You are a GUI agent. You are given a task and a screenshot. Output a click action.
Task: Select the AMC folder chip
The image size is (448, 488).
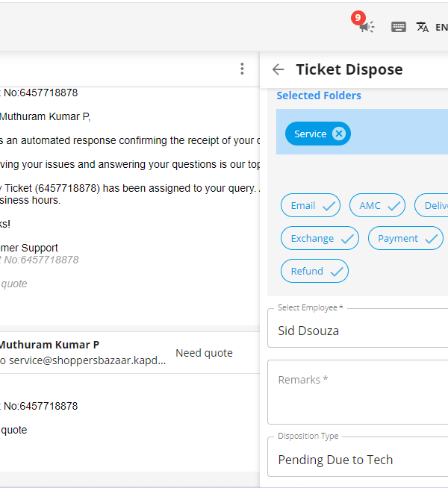coord(377,205)
